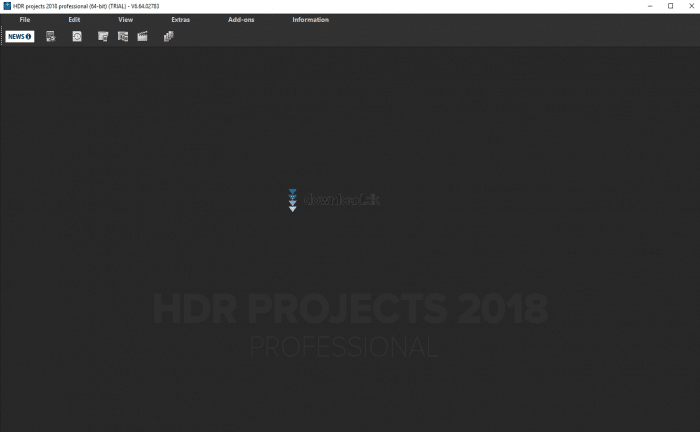Click the circular arrow restore icon
Screen dimensions: 700x432
click(x=77, y=37)
